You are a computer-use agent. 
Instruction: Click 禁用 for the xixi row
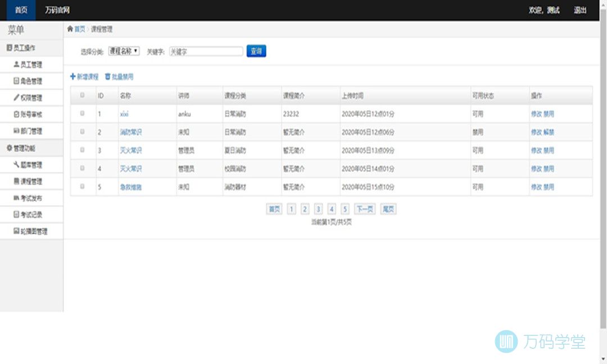549,113
